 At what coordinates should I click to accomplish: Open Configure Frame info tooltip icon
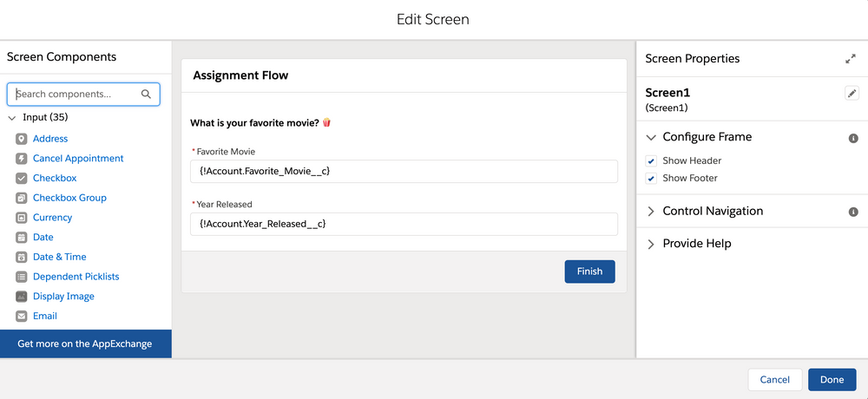pos(853,138)
